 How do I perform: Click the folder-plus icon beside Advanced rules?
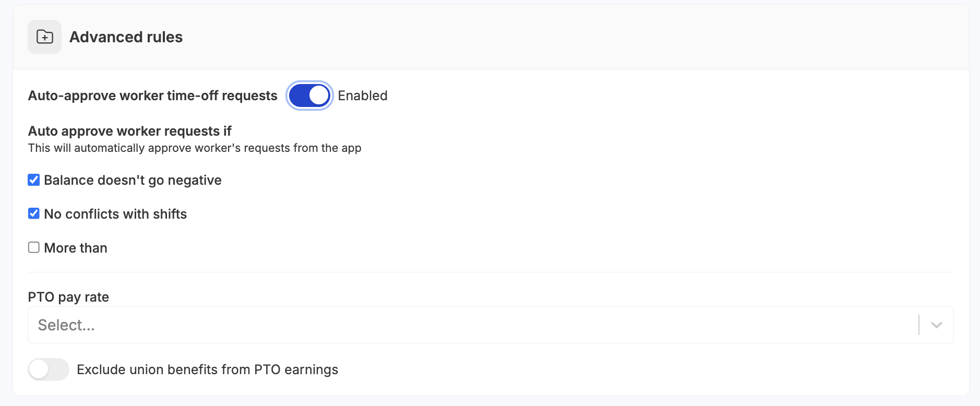pos(44,37)
